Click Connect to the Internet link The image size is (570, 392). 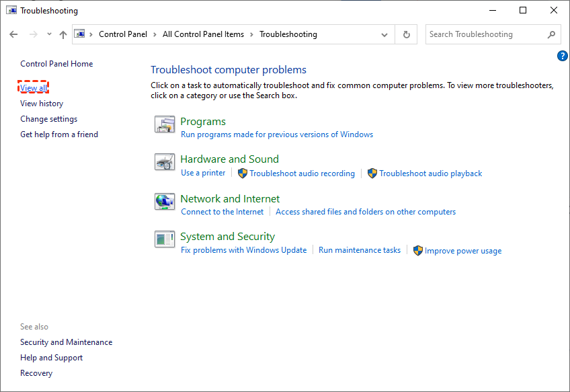pyautogui.click(x=222, y=212)
